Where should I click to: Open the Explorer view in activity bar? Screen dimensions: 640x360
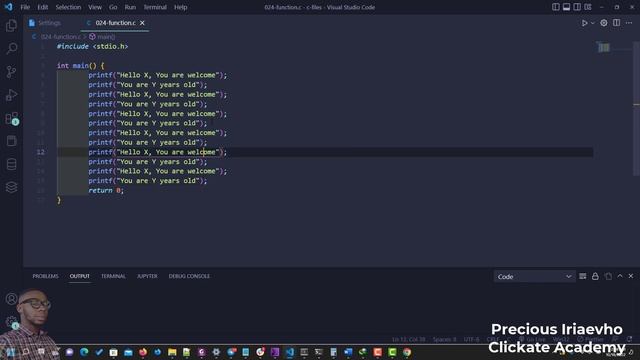(11, 26)
